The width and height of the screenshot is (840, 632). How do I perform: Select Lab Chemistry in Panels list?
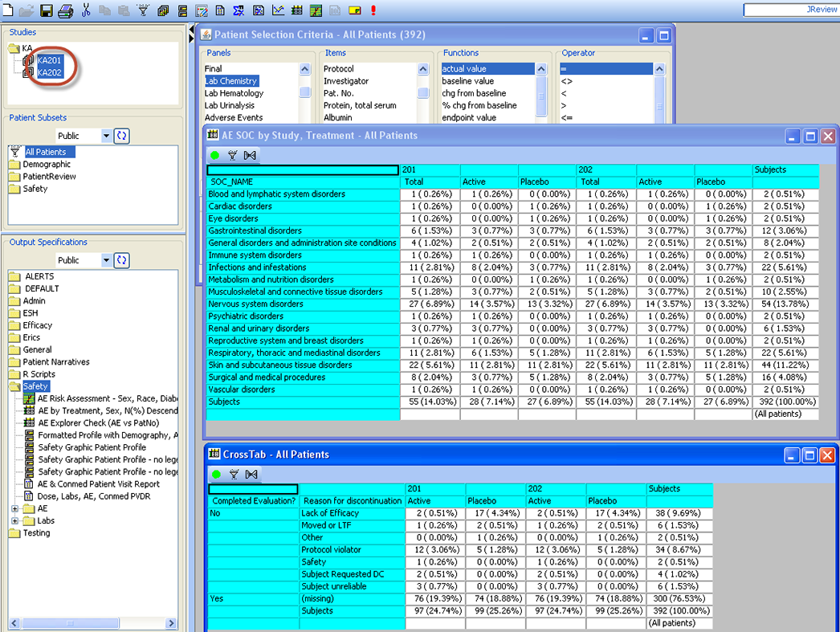pos(231,81)
